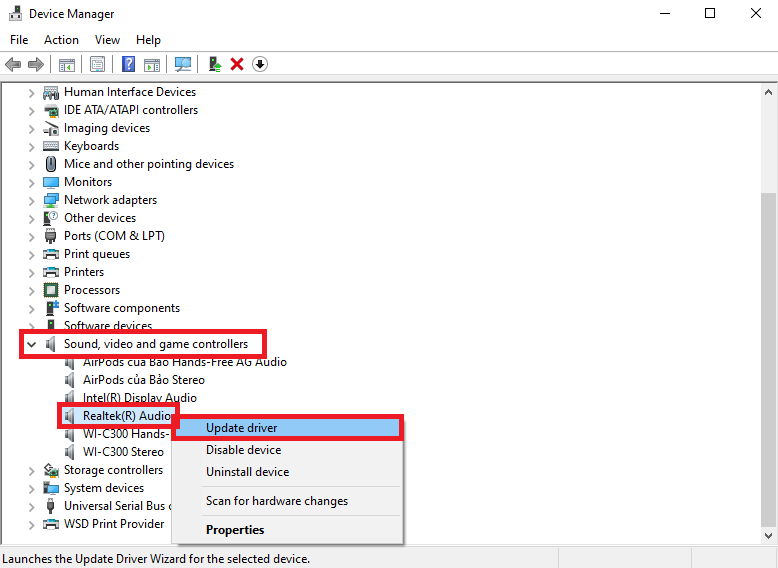
Task: Minimize the Device Manager window
Action: (665, 13)
